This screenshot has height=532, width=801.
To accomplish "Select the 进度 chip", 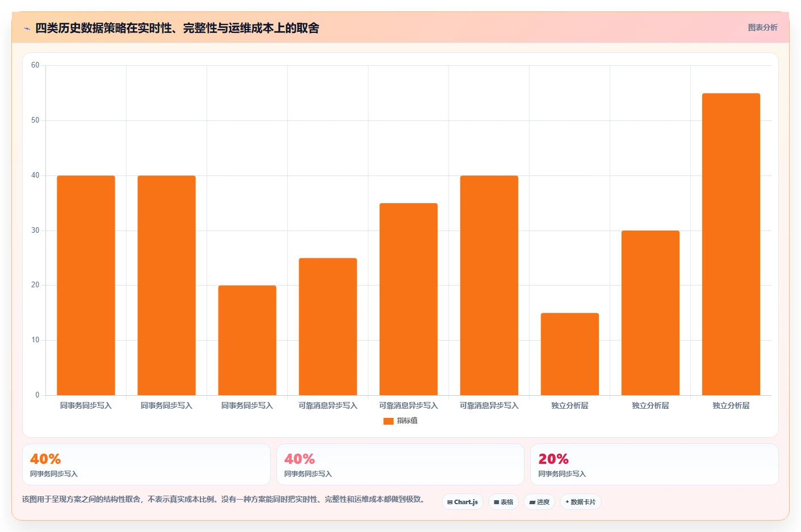I will [539, 502].
